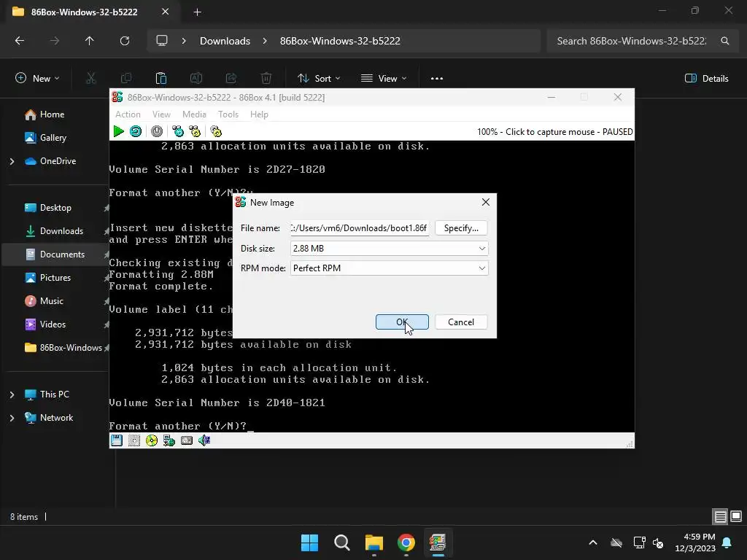Open the RPM mode dropdown

pyautogui.click(x=390, y=268)
